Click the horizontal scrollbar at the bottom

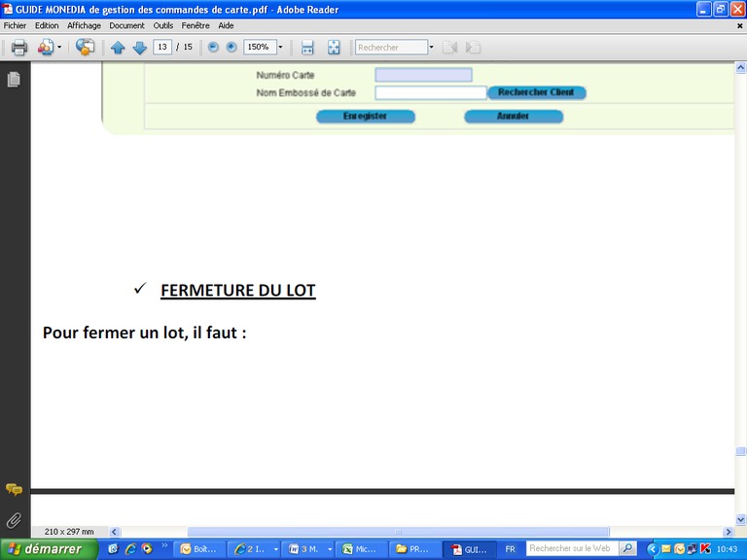click(397, 532)
